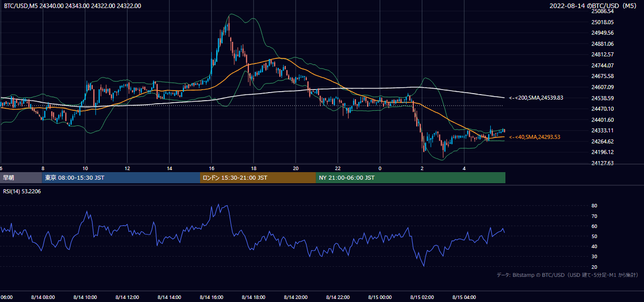
Task: Click price axis label 24470.10
Action: coord(603,109)
